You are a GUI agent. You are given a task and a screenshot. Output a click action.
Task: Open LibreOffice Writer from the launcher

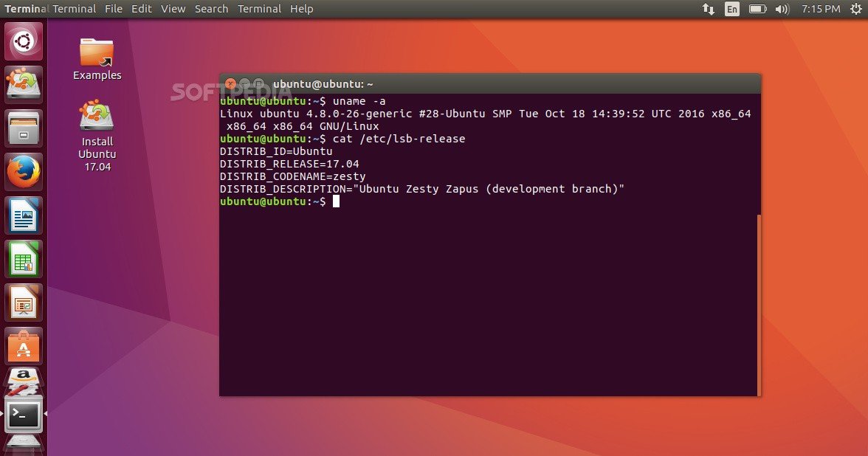[24, 215]
